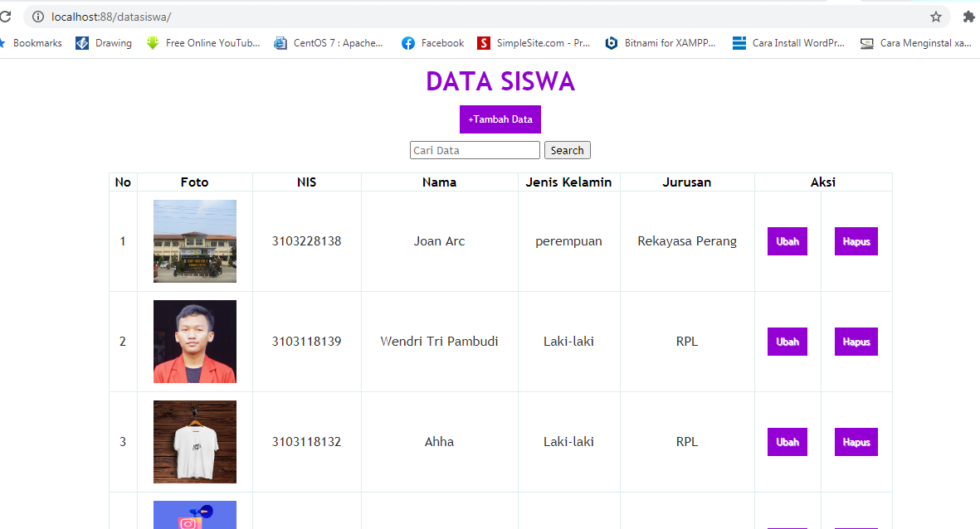Image resolution: width=980 pixels, height=529 pixels.
Task: Click the name Ahha
Action: (x=439, y=442)
